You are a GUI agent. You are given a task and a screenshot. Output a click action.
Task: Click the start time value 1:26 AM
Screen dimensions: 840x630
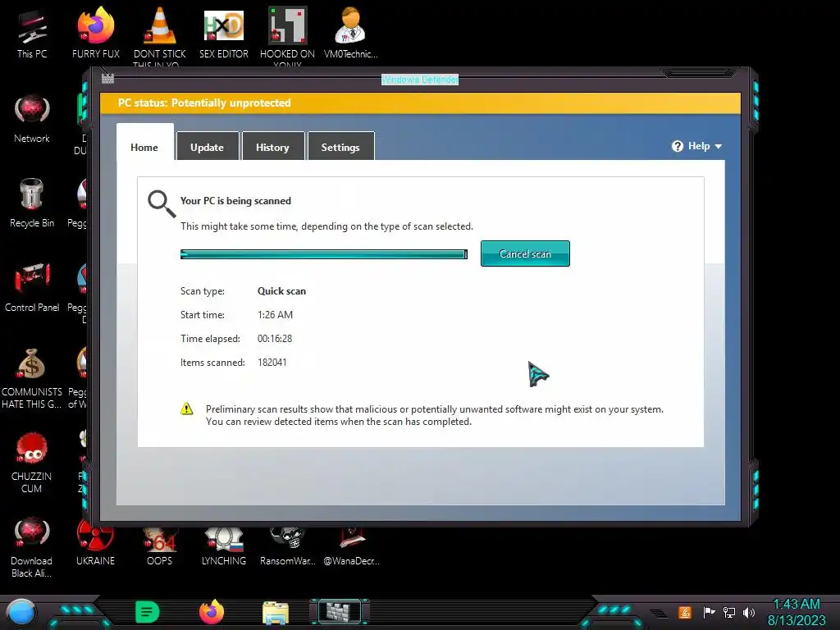coord(276,315)
